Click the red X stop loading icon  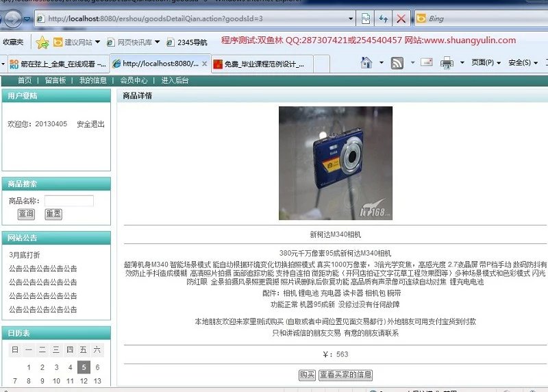click(x=401, y=19)
